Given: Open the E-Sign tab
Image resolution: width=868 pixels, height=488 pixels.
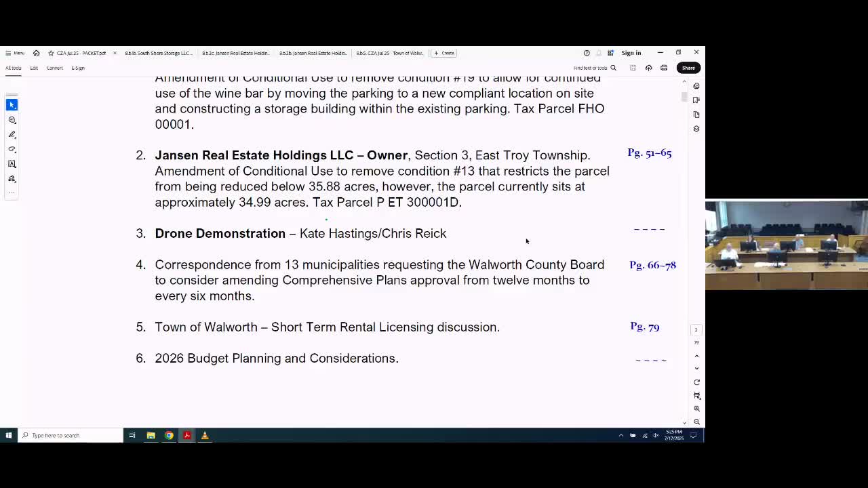Looking at the screenshot, I should 78,68.
